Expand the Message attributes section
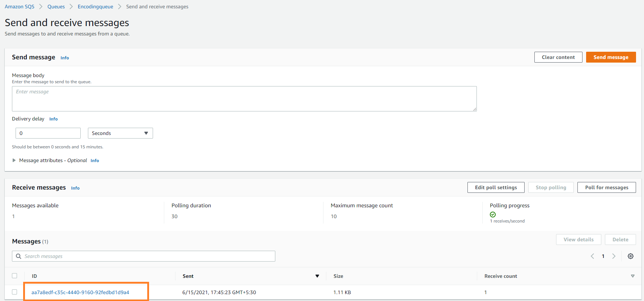This screenshot has height=301, width=644. tap(14, 160)
